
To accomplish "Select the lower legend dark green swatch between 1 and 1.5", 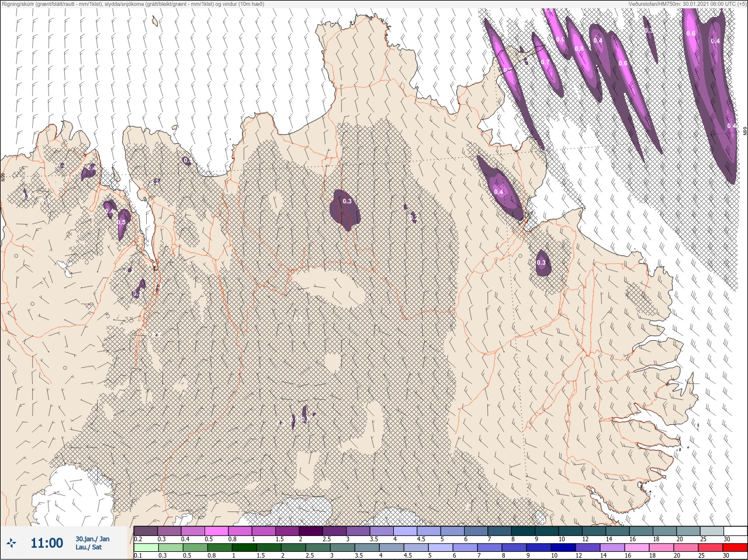I will (243, 548).
